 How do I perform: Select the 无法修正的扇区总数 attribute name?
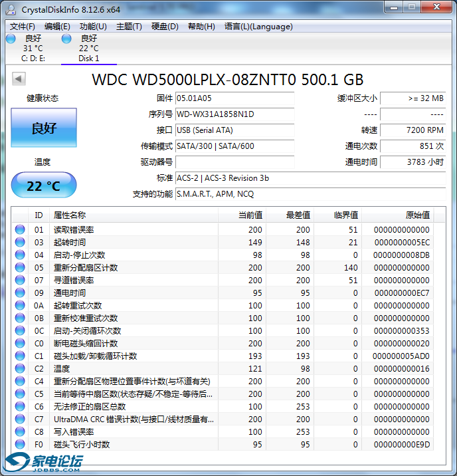point(90,406)
